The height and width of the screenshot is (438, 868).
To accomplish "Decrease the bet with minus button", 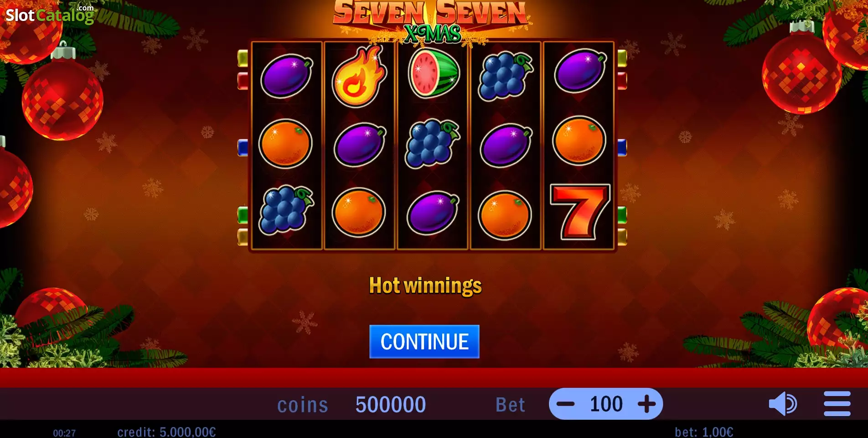I will pos(566,404).
